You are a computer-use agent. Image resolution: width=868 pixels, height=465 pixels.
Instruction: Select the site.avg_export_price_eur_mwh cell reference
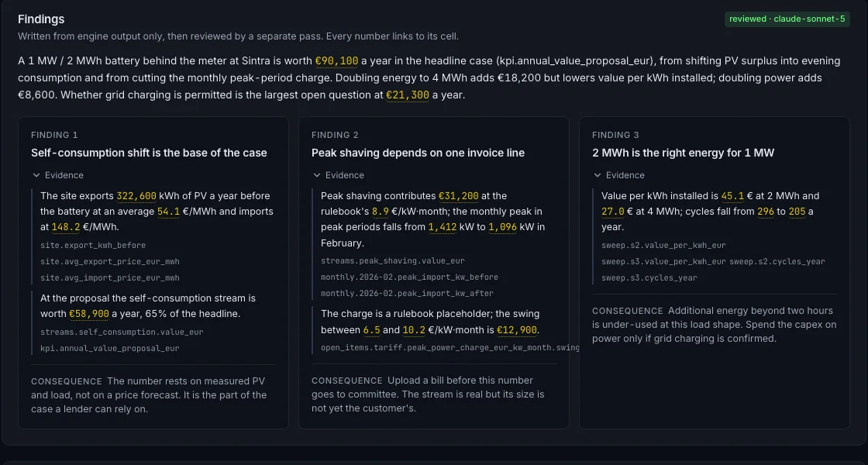pyautogui.click(x=109, y=261)
